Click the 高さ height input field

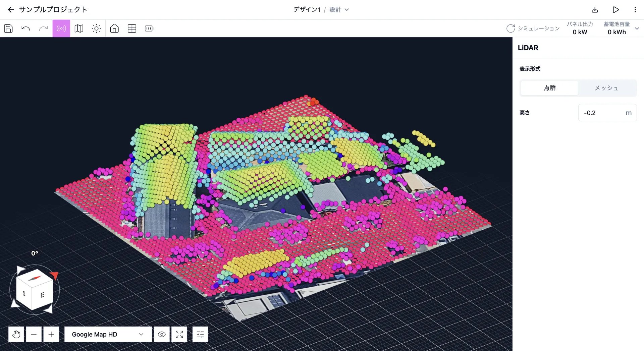[x=607, y=113]
